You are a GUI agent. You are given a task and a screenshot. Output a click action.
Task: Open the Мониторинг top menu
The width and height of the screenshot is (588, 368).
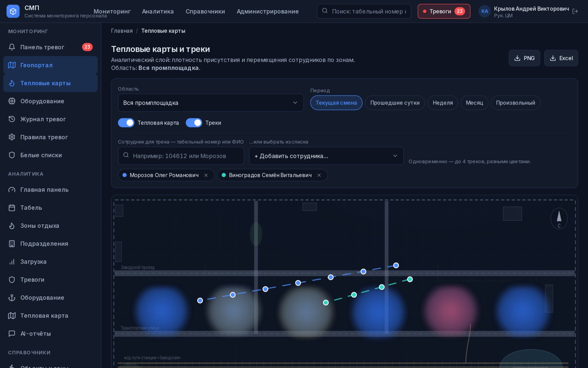(112, 11)
